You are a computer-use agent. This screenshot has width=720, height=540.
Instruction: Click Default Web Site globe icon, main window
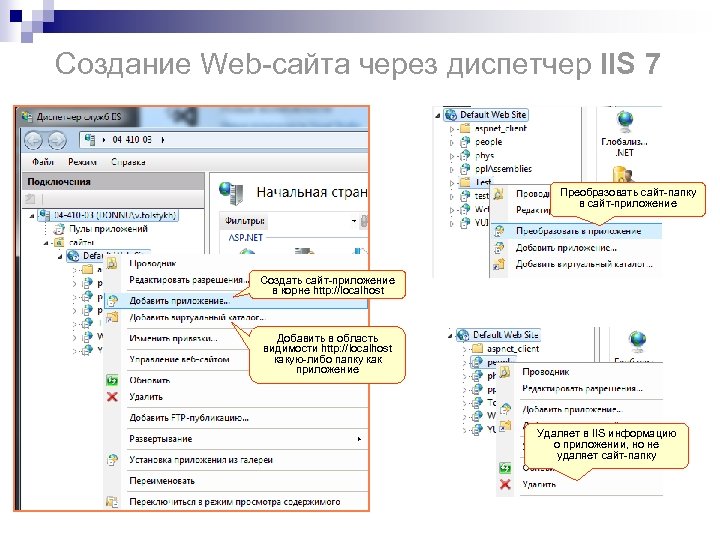tap(73, 256)
